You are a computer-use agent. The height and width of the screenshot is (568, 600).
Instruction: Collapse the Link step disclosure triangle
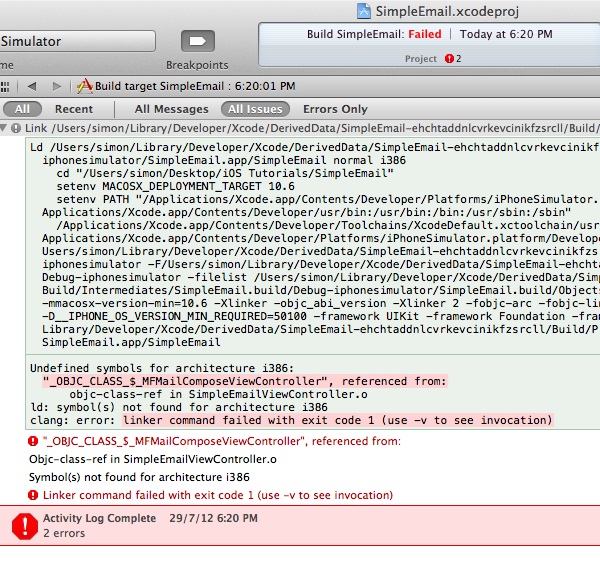[x=6, y=129]
